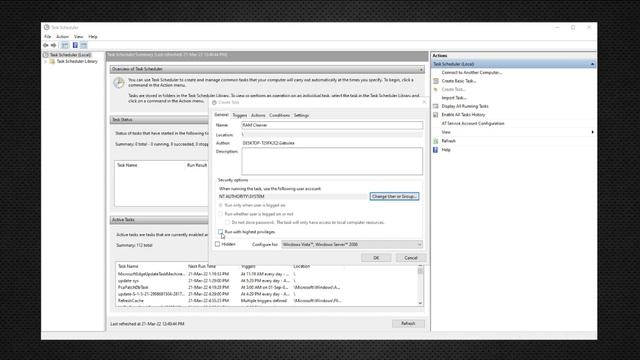This screenshot has height=360, width=640.
Task: Switch to the General tab
Action: [221, 115]
